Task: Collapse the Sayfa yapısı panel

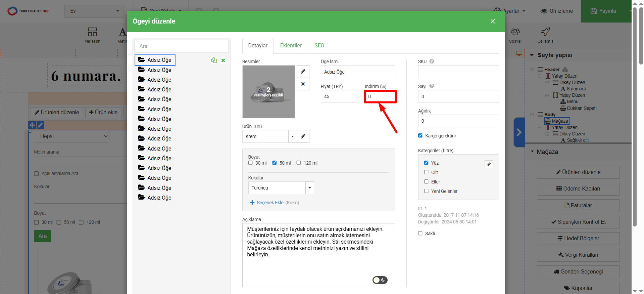Action: (532, 55)
